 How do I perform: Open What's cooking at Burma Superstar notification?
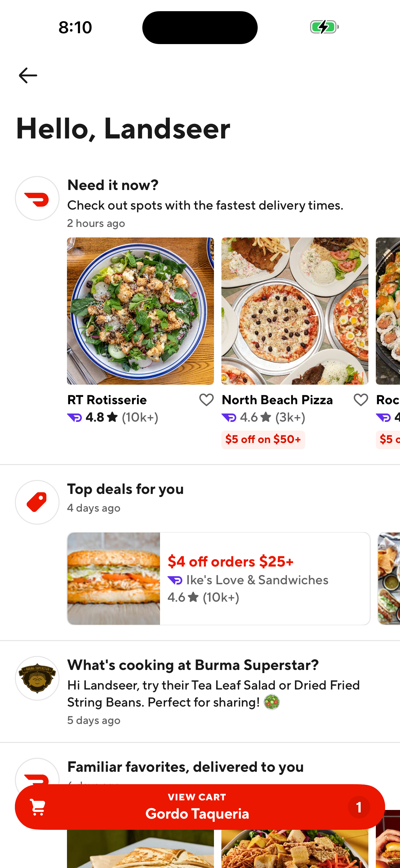[193, 665]
